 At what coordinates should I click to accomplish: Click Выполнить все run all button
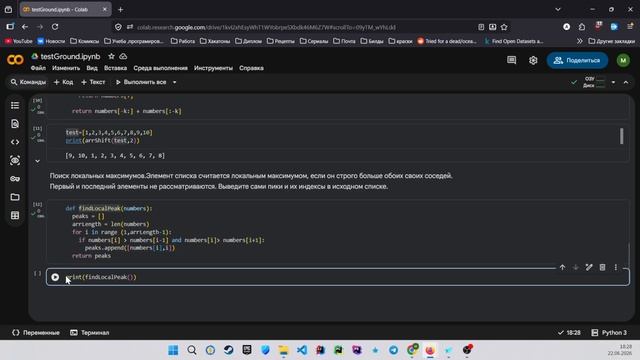coord(141,82)
